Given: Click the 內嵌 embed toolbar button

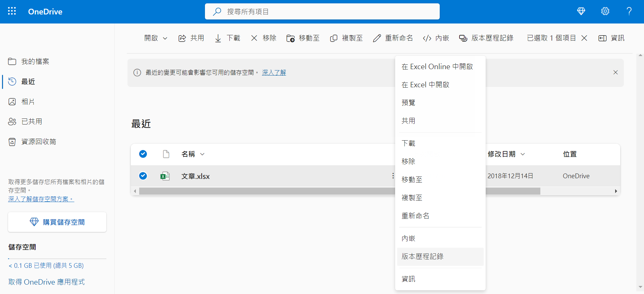Looking at the screenshot, I should pos(436,38).
